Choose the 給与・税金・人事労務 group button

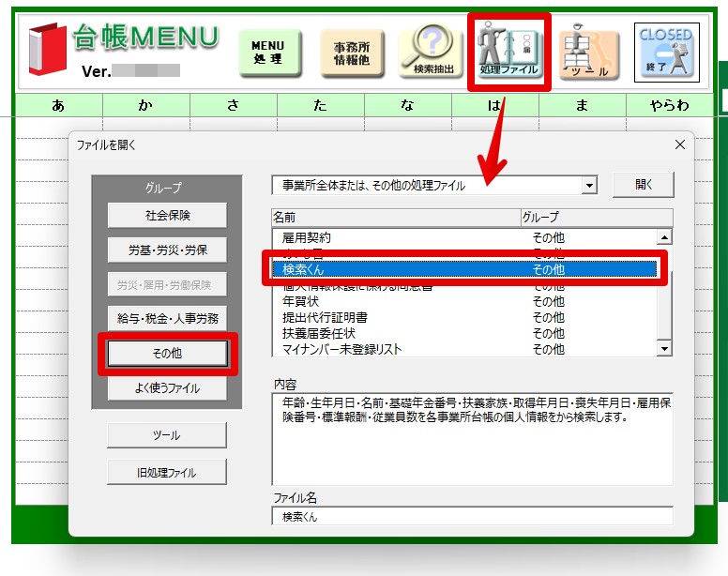point(167,318)
